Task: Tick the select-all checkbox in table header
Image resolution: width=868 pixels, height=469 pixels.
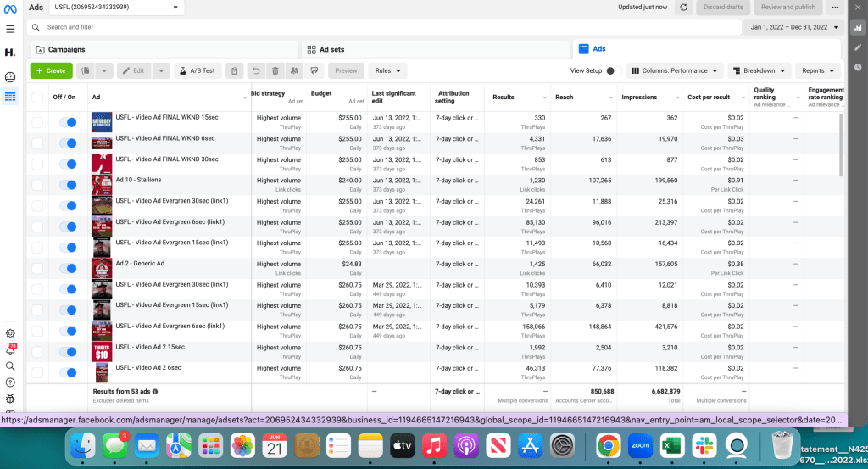Action: 37,98
